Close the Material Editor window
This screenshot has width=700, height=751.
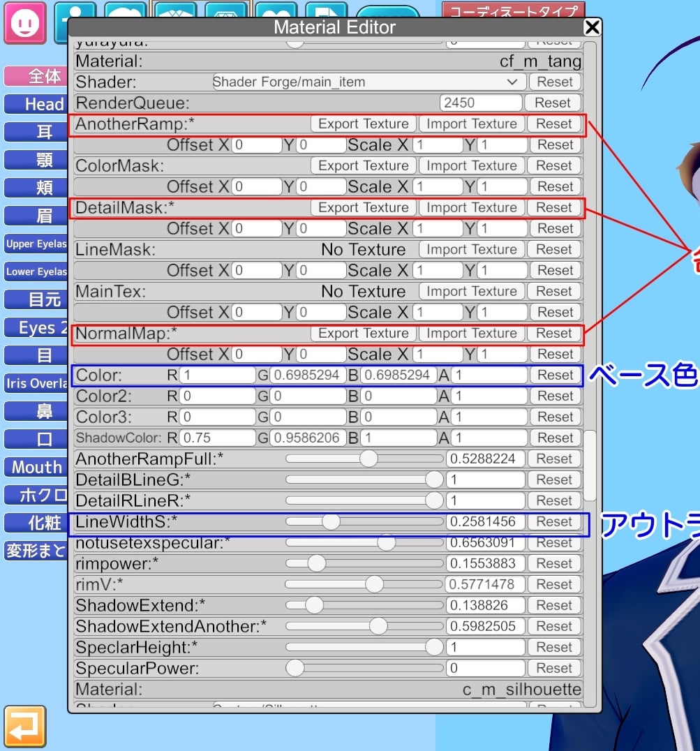593,27
